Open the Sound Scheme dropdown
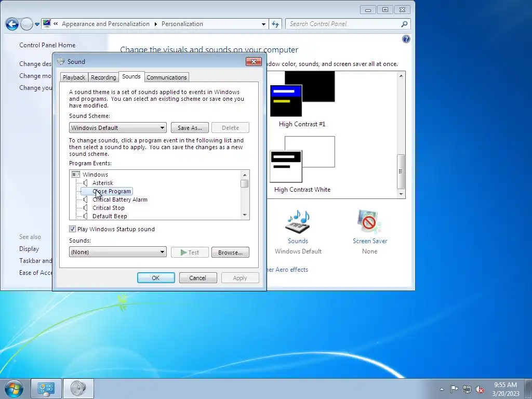 pyautogui.click(x=118, y=128)
